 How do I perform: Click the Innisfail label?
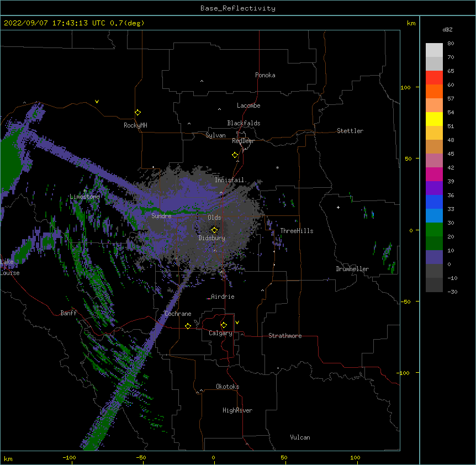(x=229, y=180)
